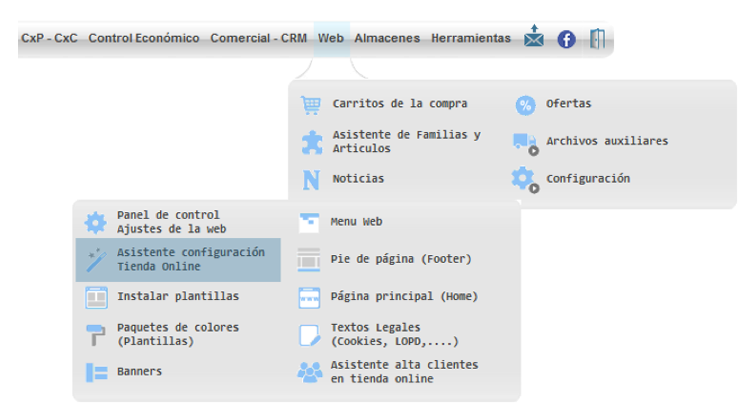Click the mail envelope icon in toolbar
Image resolution: width=756 pixels, height=413 pixels.
point(534,37)
